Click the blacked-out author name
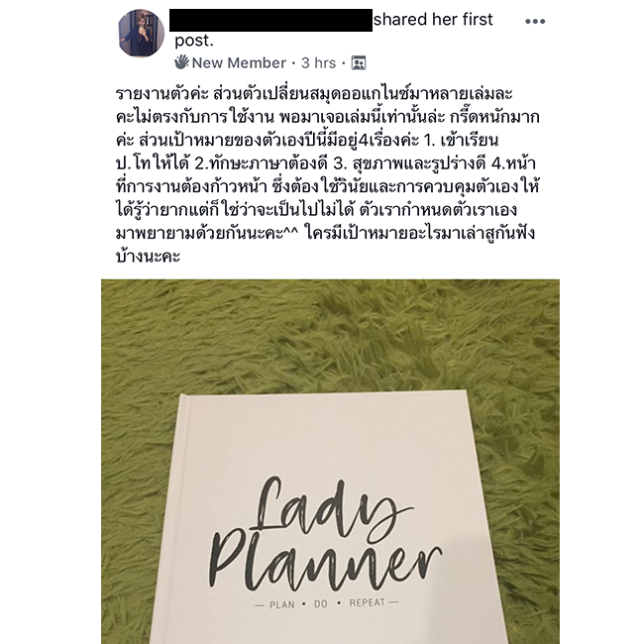 coord(270,20)
